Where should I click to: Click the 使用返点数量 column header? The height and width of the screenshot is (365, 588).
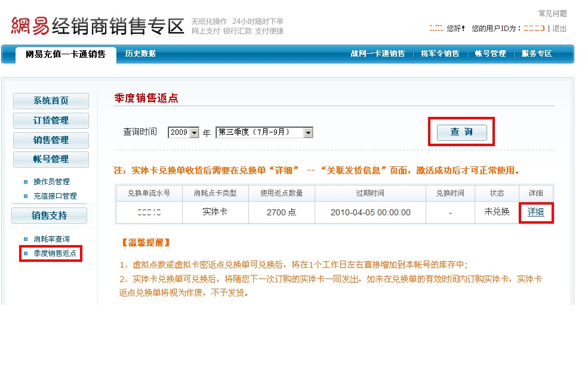(x=282, y=193)
